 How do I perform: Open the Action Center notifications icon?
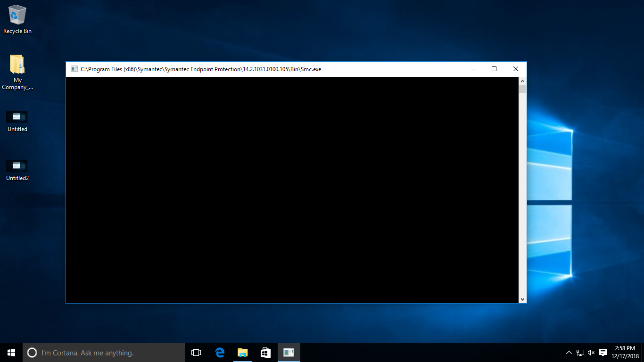pyautogui.click(x=603, y=353)
